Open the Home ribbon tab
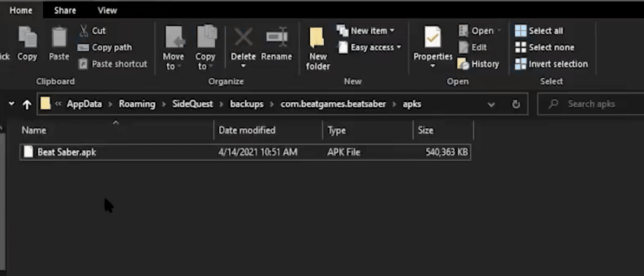The image size is (644, 276). pos(21,11)
